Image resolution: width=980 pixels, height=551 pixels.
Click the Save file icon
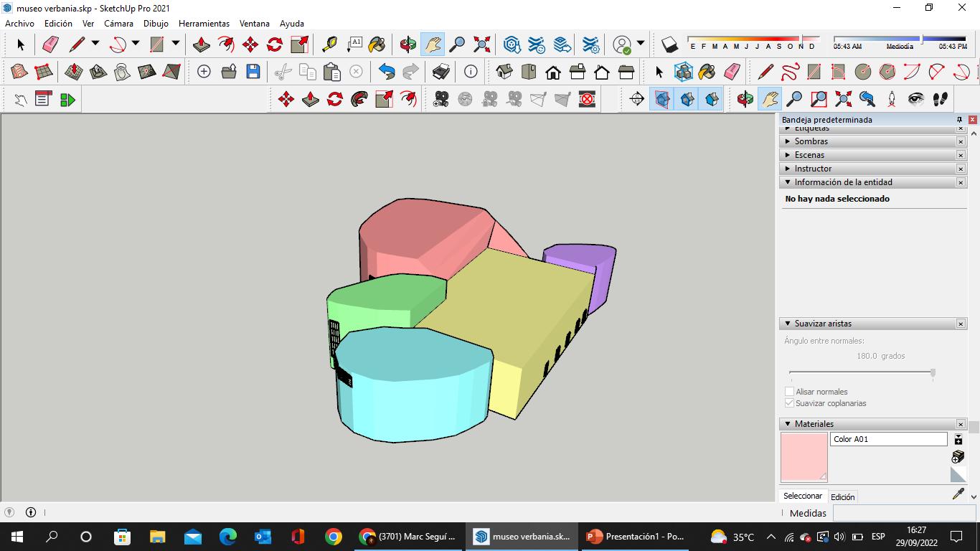click(x=253, y=72)
